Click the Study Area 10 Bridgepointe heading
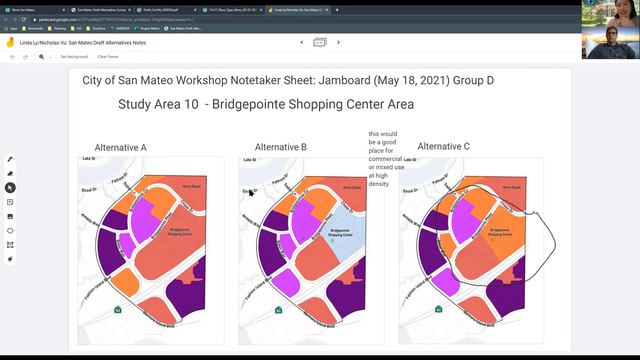640x360 pixels. (x=266, y=104)
